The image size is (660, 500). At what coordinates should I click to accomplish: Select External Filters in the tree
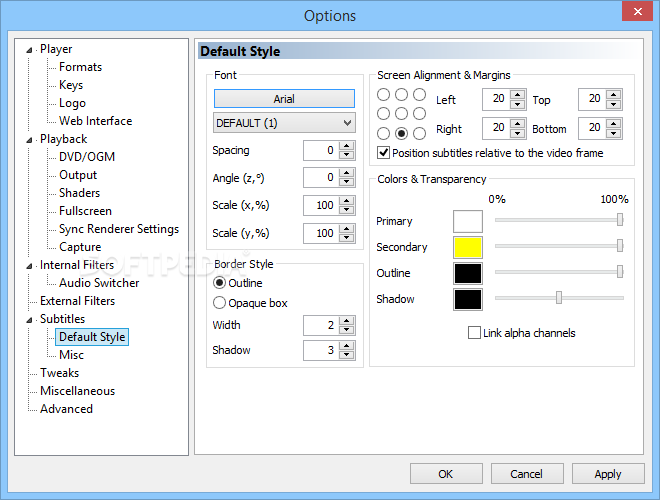(x=77, y=301)
